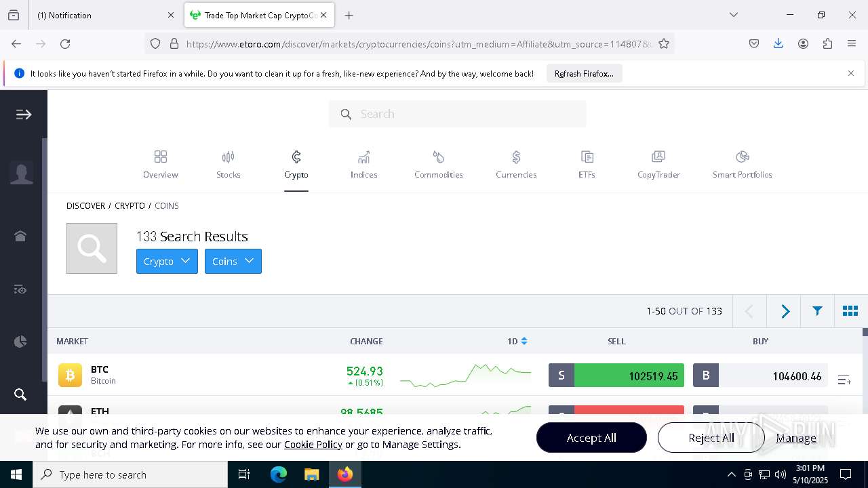The width and height of the screenshot is (868, 488).
Task: Click the URL address bar
Action: click(418, 44)
